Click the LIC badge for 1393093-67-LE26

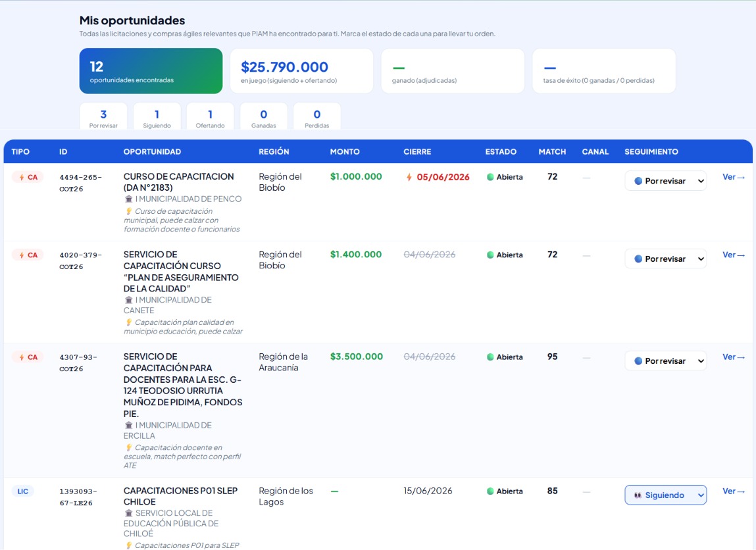click(x=22, y=491)
